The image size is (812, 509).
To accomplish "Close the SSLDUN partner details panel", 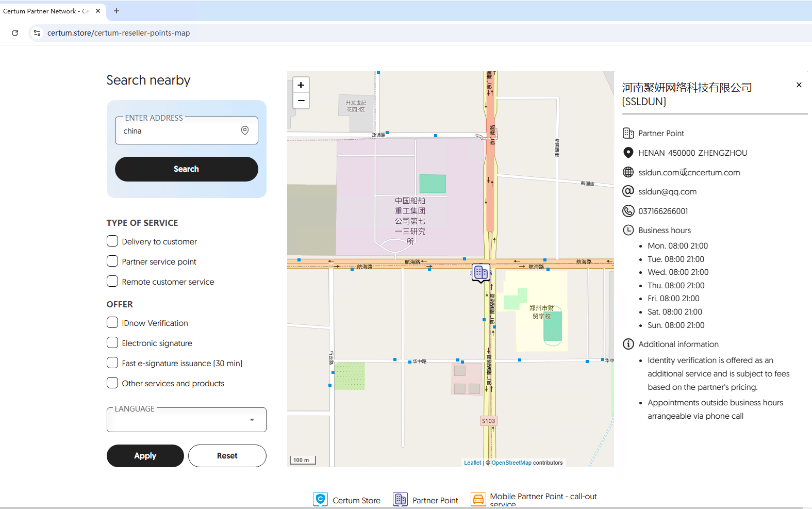I will (799, 85).
